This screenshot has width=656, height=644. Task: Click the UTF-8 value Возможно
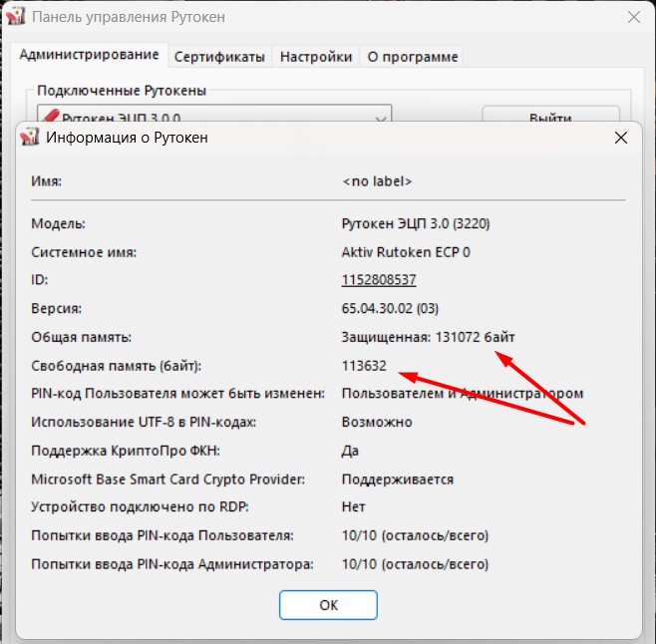(x=377, y=422)
